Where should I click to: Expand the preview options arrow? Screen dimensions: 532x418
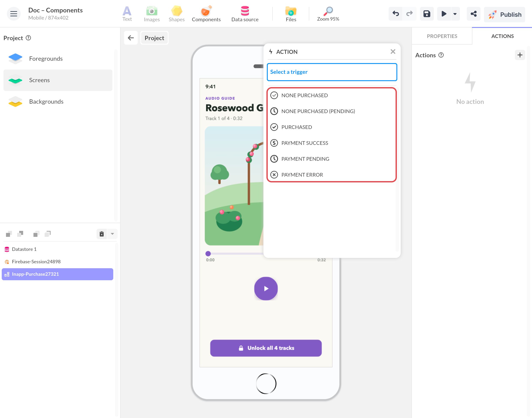pyautogui.click(x=455, y=14)
